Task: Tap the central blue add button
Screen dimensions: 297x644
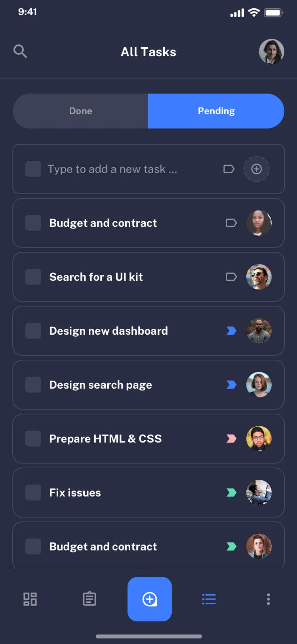Action: [x=150, y=599]
